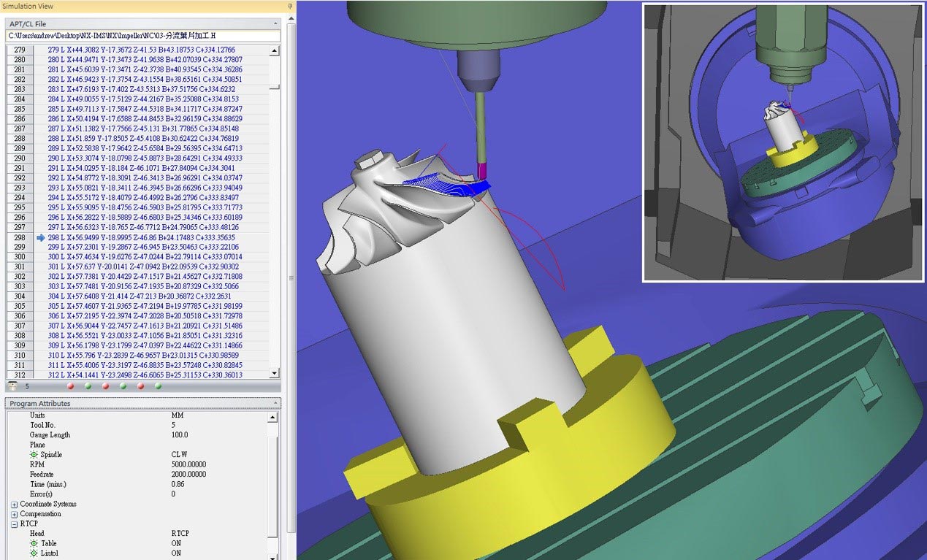Collapse the APT/CL File panel with its arrow
The image size is (927, 560).
point(275,24)
